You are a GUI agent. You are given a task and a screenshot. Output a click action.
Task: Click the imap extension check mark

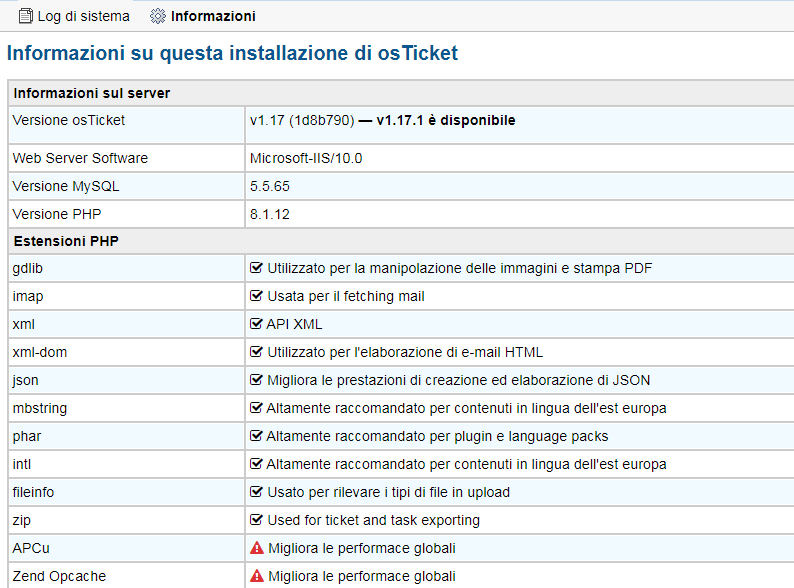click(257, 296)
